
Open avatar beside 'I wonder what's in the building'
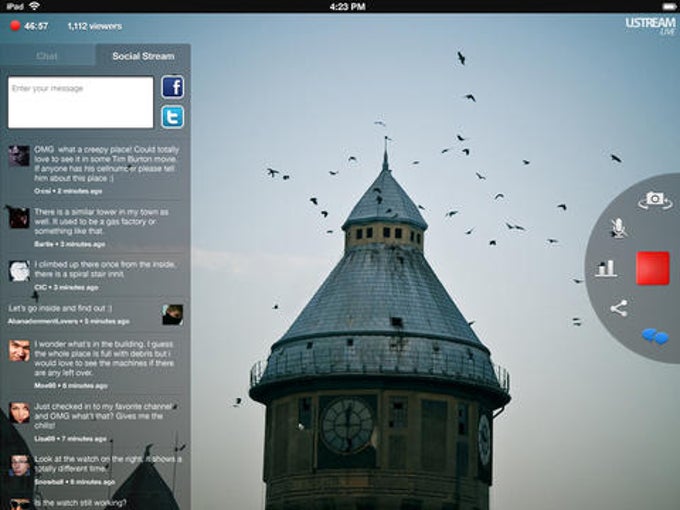tap(19, 350)
